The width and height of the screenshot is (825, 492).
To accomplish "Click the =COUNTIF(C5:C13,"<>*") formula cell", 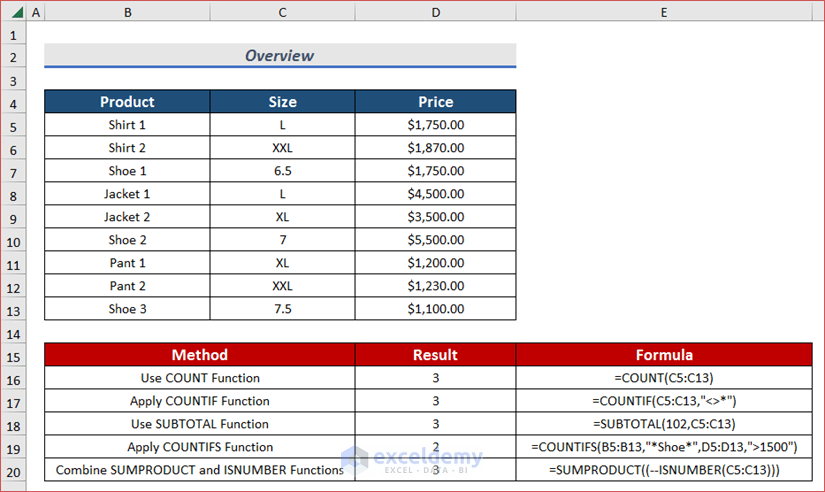I will point(664,401).
